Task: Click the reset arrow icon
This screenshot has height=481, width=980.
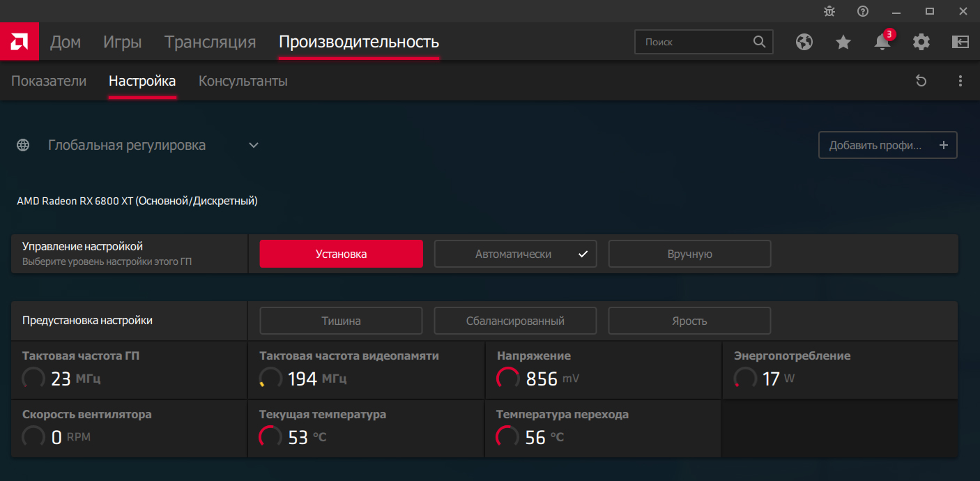Action: 921,81
